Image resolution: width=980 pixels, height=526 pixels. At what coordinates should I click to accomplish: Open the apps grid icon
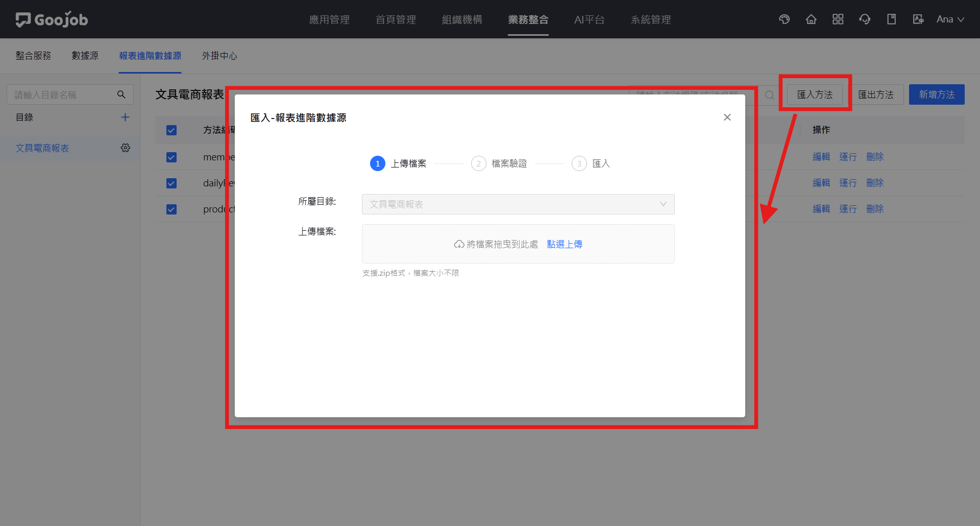(x=838, y=19)
